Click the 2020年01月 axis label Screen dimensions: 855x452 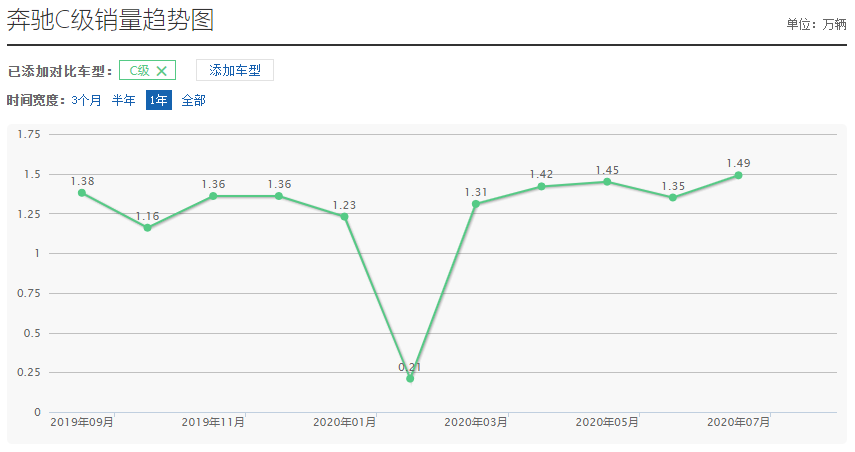click(344, 422)
